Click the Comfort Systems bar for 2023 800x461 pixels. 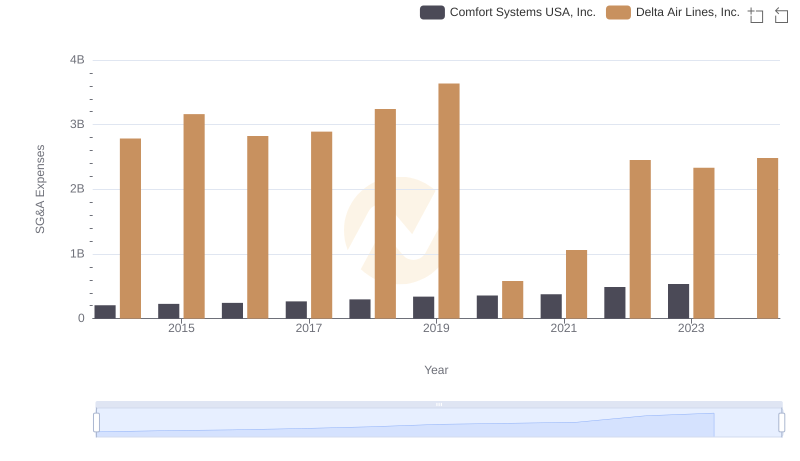pos(679,301)
